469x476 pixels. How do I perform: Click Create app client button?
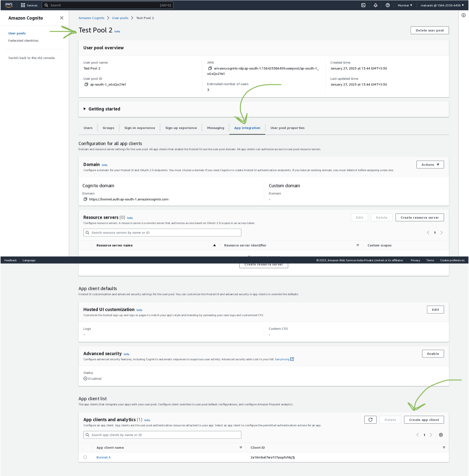pyautogui.click(x=424, y=420)
